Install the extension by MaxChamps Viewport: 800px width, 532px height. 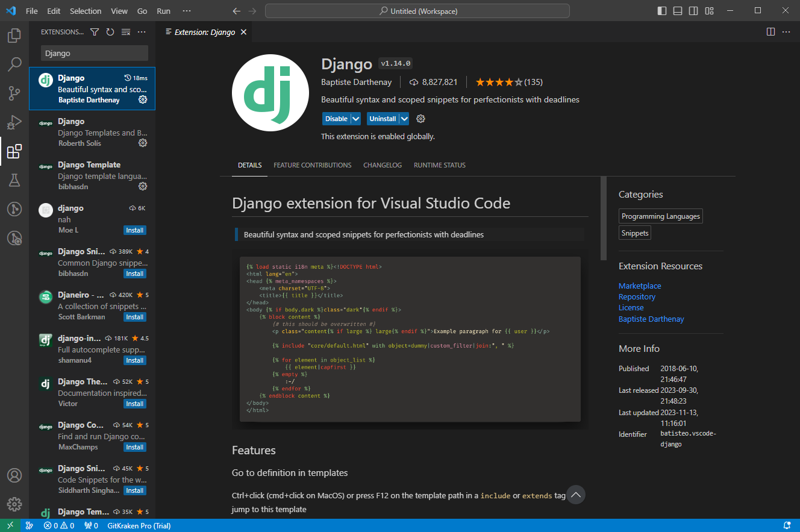(135, 447)
